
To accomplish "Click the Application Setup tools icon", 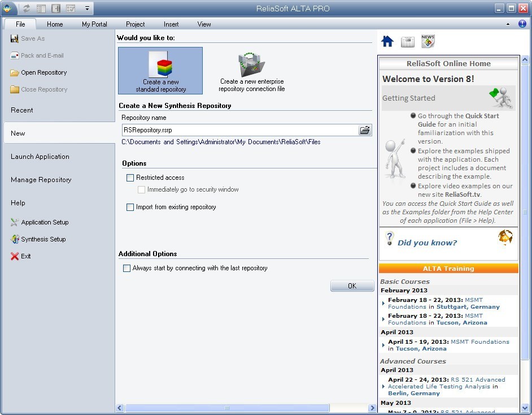I will 14,222.
